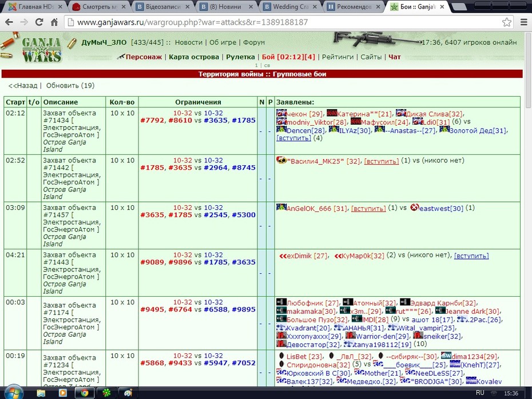The height and width of the screenshot is (399, 532).
Task: Switch to the Wedding Cra browser tab
Action: 291,6
